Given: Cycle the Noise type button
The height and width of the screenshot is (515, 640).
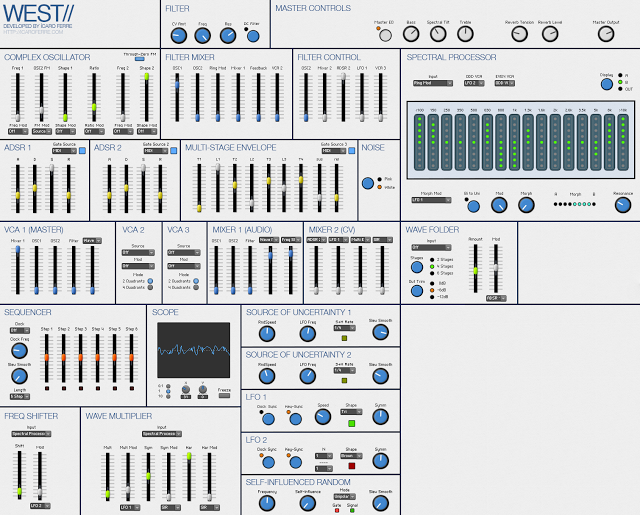Looking at the screenshot, I should pos(367,183).
